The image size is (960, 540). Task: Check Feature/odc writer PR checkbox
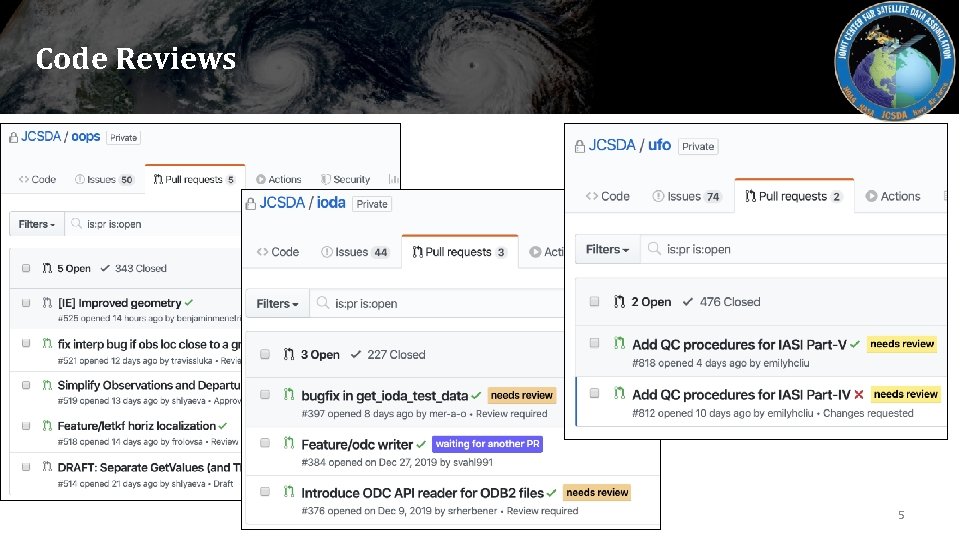(264, 443)
